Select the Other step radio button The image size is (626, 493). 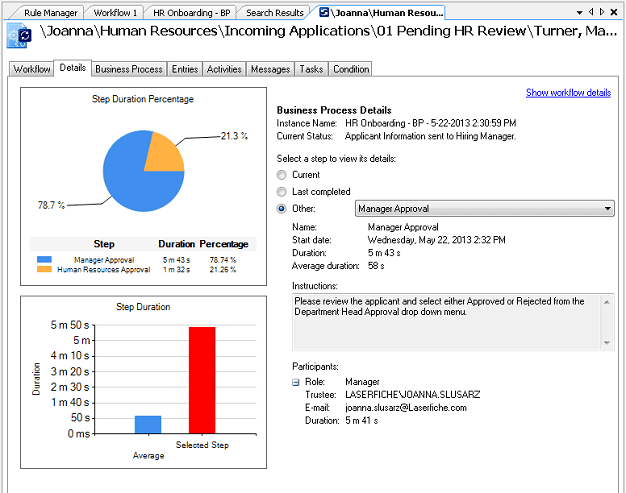(x=282, y=209)
